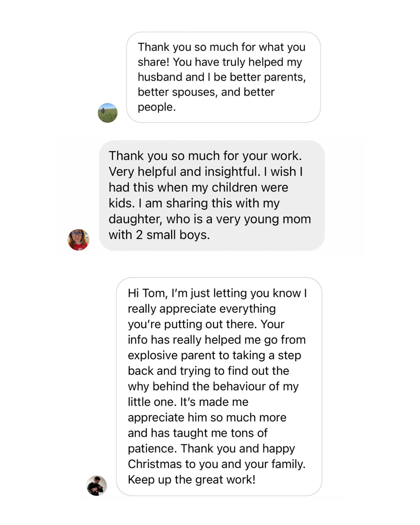
Task: Click the word 'patience' in the last bubble
Action: (x=152, y=448)
